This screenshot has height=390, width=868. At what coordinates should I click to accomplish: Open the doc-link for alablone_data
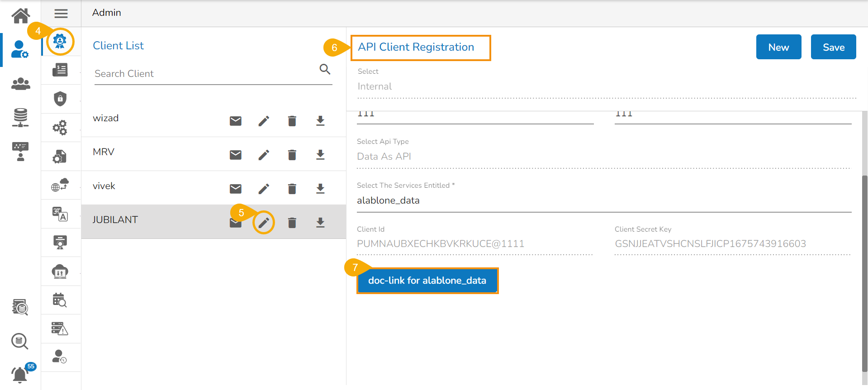coord(427,281)
